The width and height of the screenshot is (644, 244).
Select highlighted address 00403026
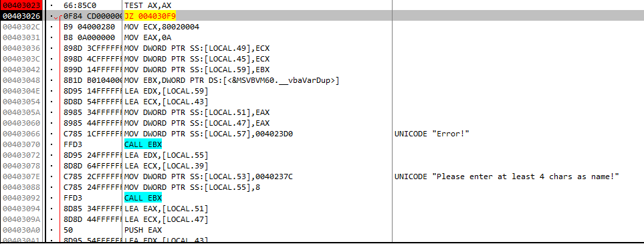click(x=22, y=16)
